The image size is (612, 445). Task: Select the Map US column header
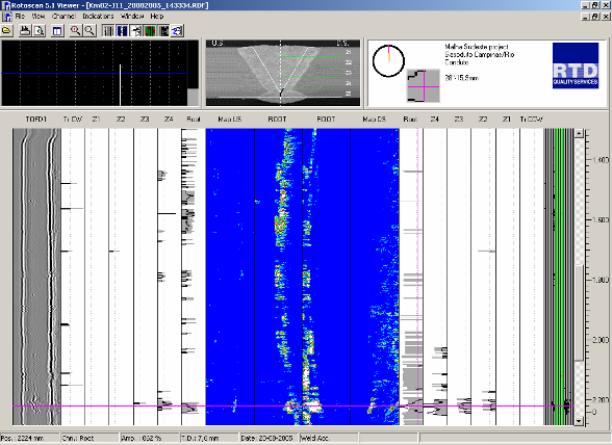click(227, 120)
